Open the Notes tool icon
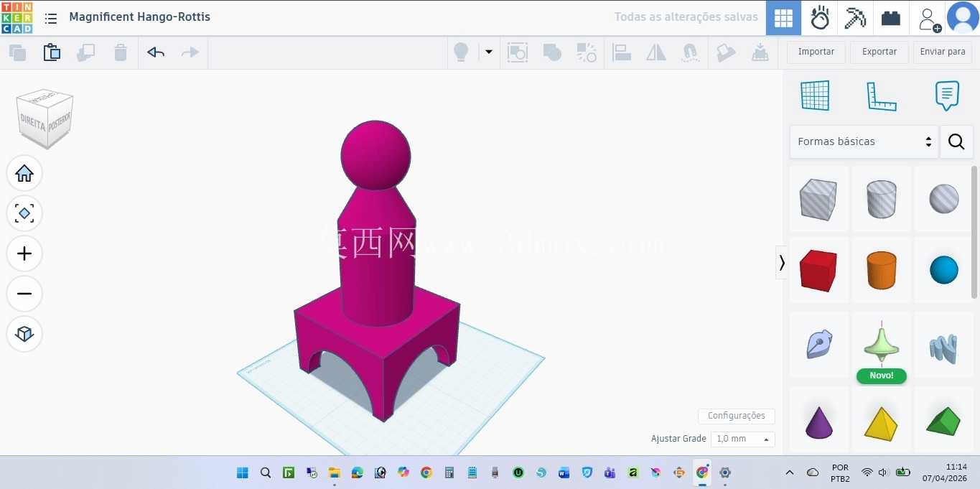This screenshot has height=489, width=980. pos(947,96)
